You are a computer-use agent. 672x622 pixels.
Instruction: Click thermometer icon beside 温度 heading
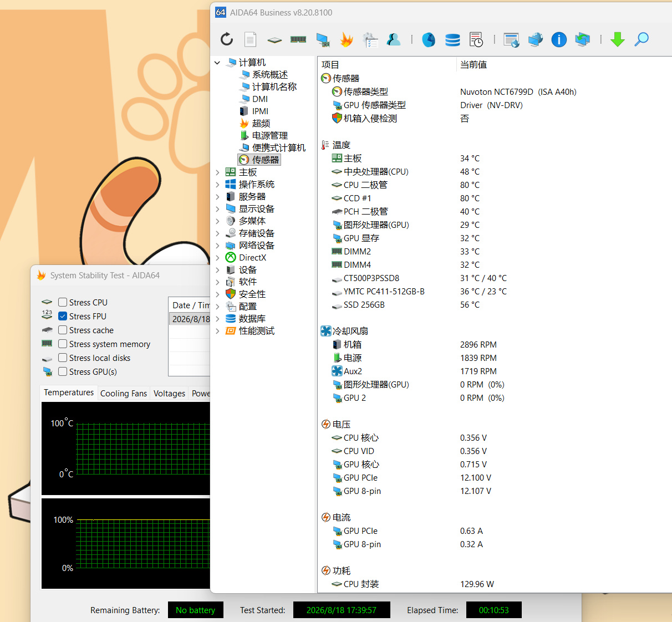(x=325, y=145)
